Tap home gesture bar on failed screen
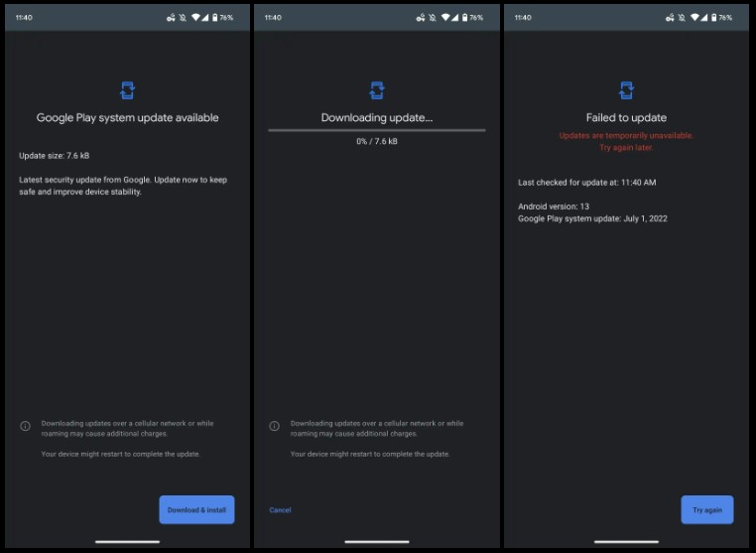The width and height of the screenshot is (756, 553). pyautogui.click(x=626, y=542)
